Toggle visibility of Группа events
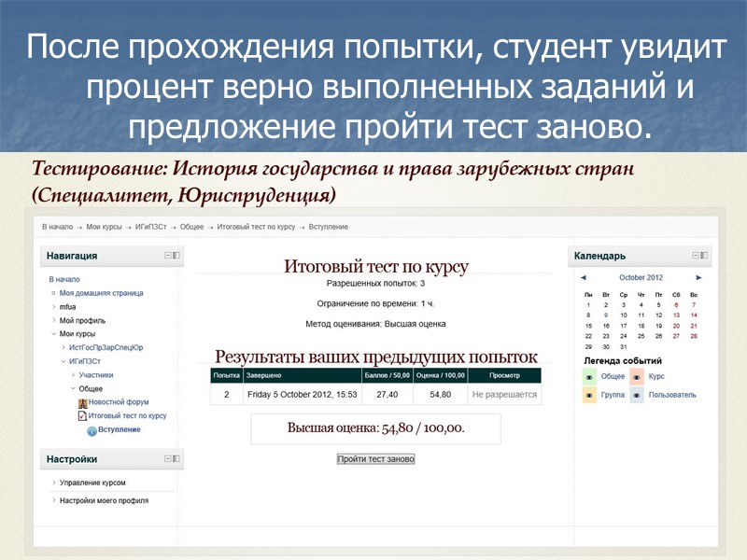 [x=589, y=395]
